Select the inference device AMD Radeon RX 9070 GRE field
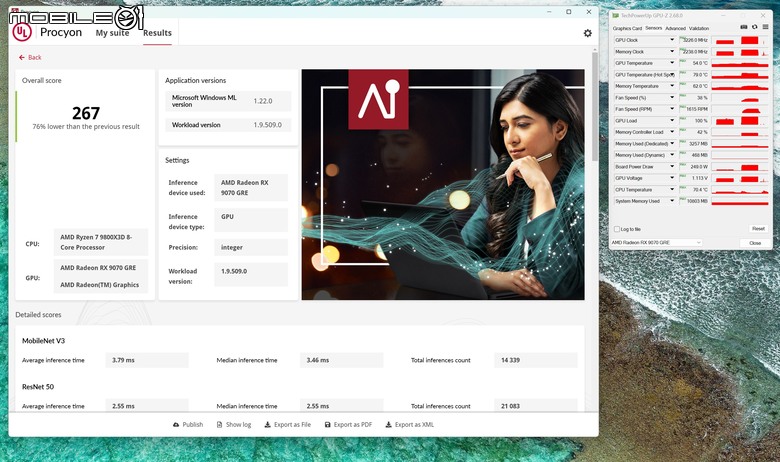780x462 pixels. click(x=251, y=187)
